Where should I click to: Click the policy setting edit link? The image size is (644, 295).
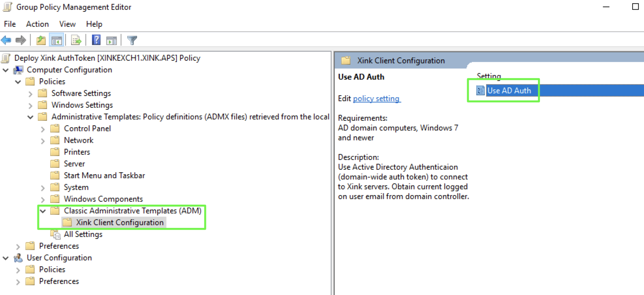[376, 98]
